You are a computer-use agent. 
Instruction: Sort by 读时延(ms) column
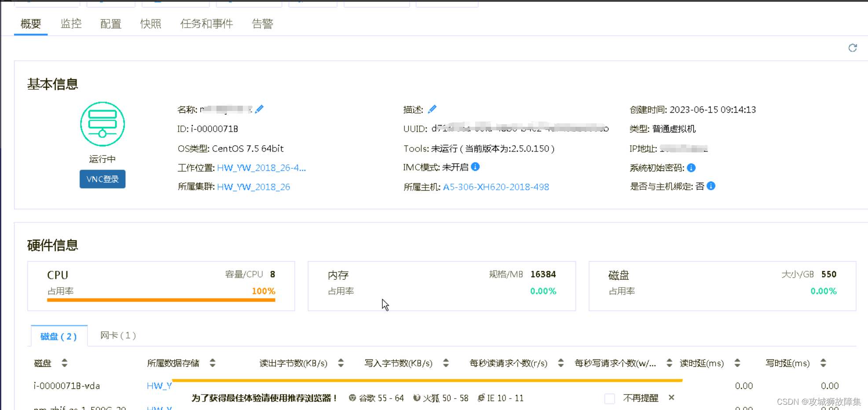(x=737, y=363)
